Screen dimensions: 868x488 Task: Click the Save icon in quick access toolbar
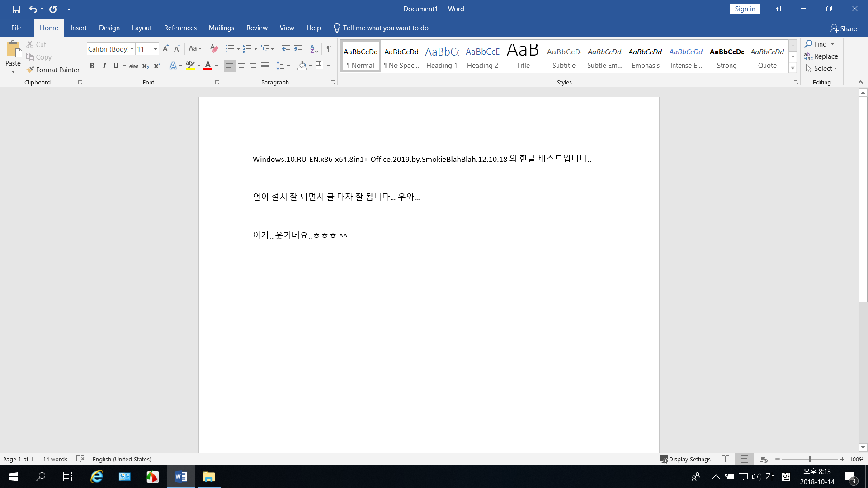point(16,9)
